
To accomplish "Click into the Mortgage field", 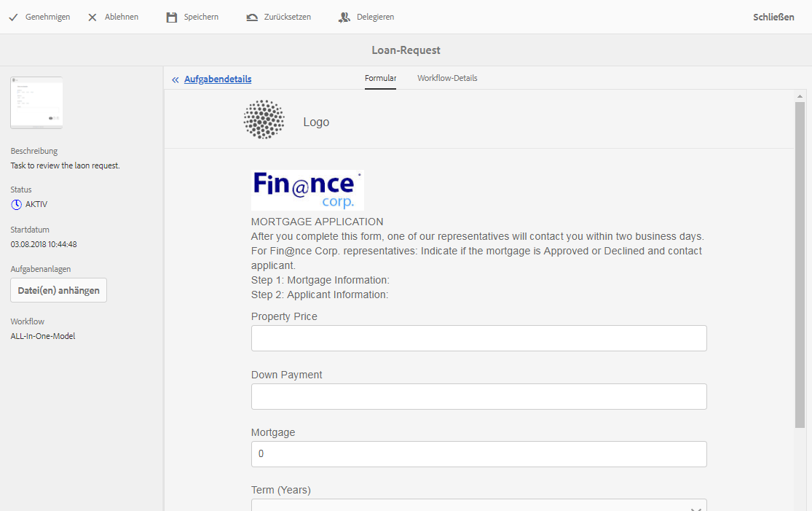I will (x=478, y=454).
